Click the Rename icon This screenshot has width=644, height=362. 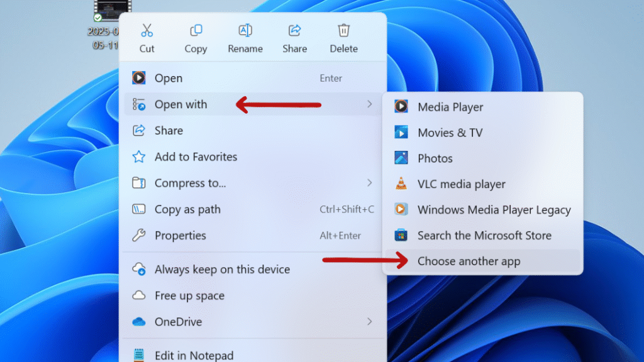click(x=245, y=30)
